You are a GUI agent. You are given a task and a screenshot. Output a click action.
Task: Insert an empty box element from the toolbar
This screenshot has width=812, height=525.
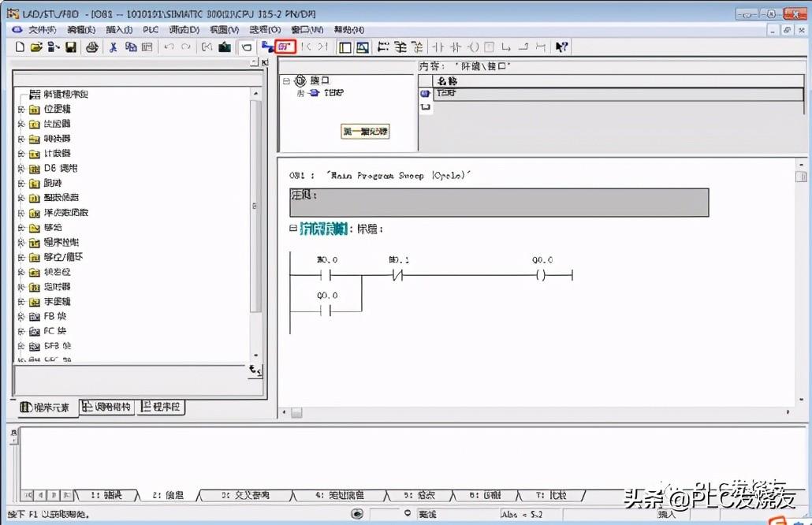pyautogui.click(x=489, y=47)
